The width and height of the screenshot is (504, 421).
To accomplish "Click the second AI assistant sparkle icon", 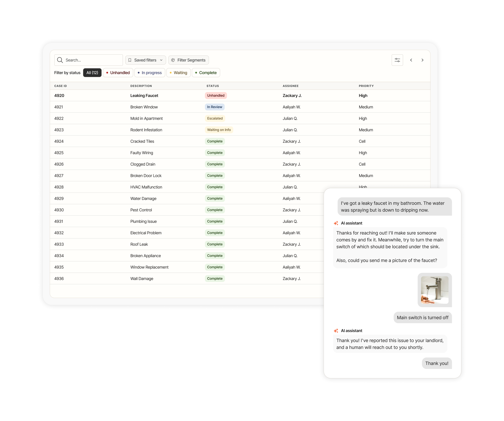I will coord(336,331).
